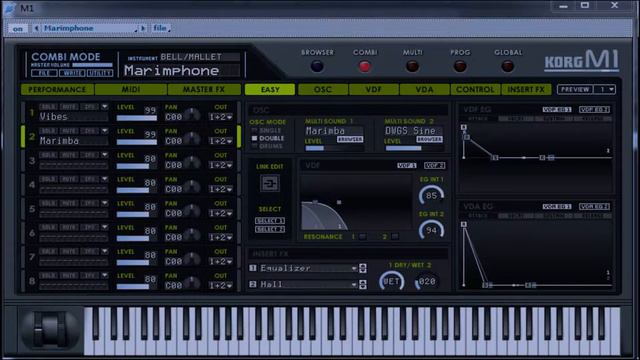This screenshot has height=360, width=640.
Task: Select DRUMS oscillator mode
Action: point(254,146)
